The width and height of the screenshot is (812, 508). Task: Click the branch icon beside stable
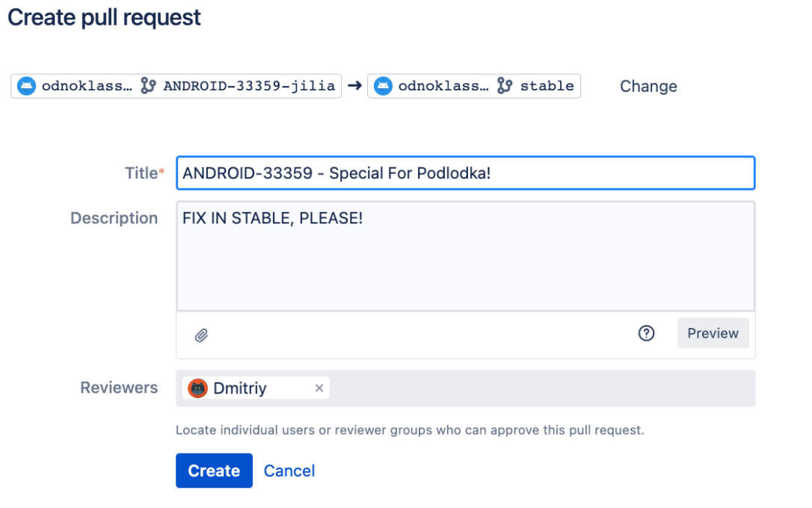pos(505,86)
